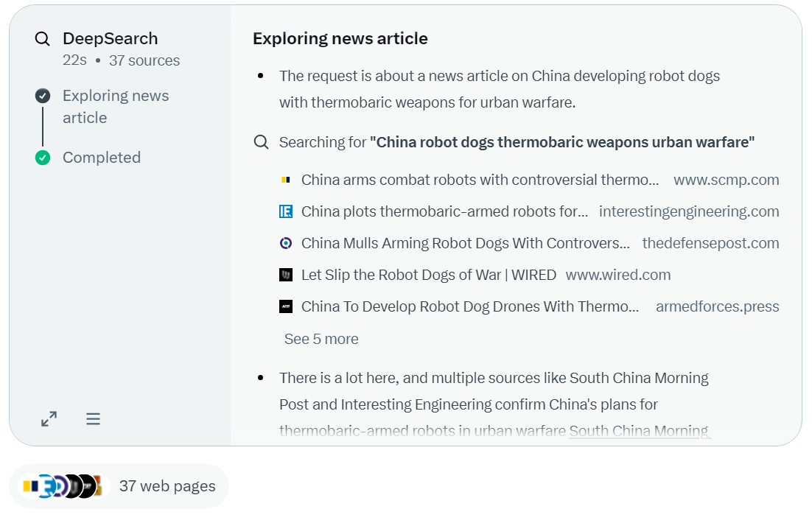Click the DeepSearch magnifier icon
The width and height of the screenshot is (812, 523).
pos(43,39)
